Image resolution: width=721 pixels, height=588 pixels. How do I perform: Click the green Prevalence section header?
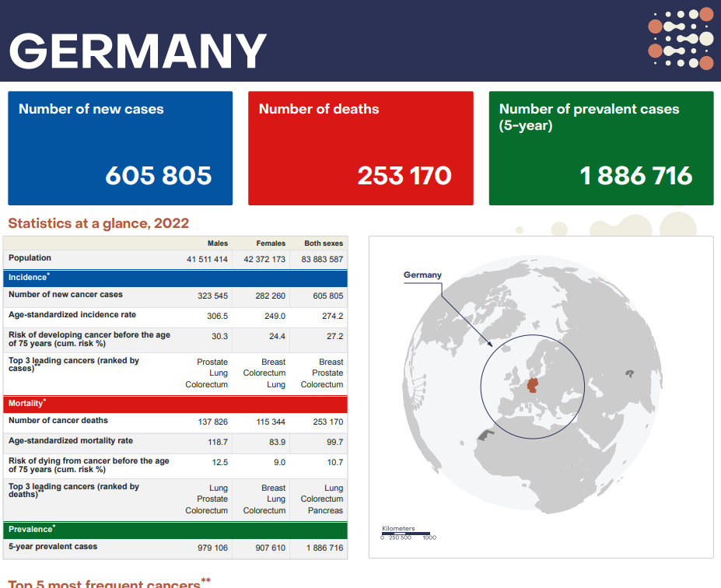(175, 530)
